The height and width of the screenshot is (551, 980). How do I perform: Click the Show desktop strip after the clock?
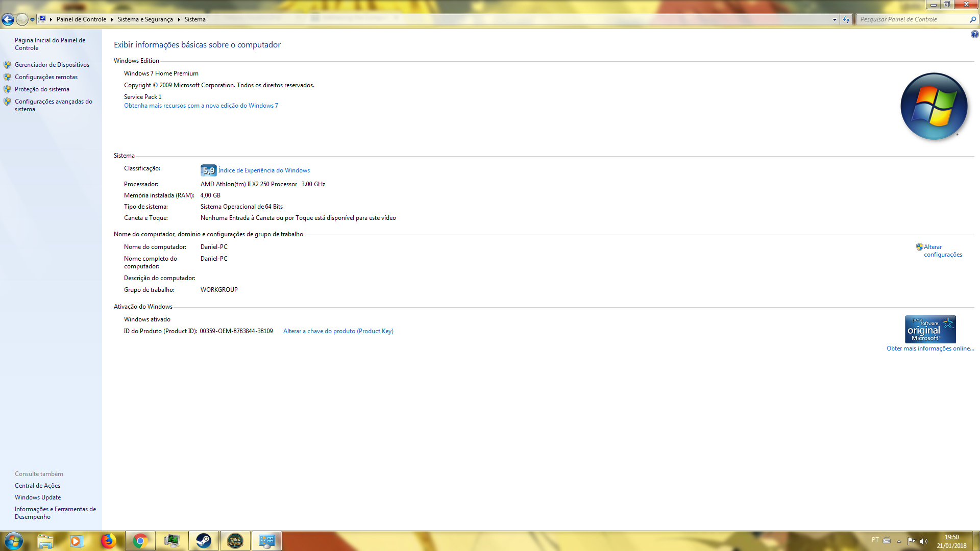[x=976, y=541]
